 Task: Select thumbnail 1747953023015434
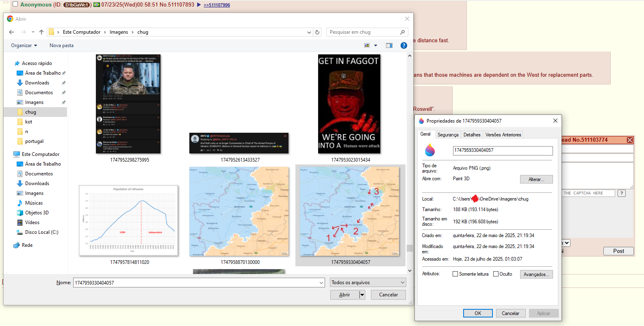349,104
